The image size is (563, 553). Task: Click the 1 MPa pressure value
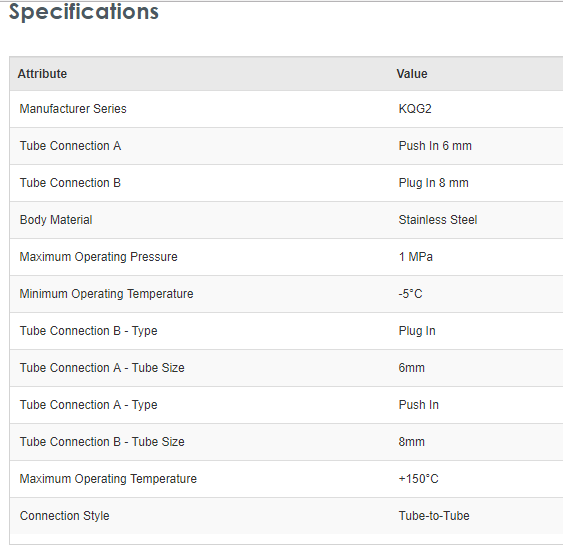coord(415,256)
